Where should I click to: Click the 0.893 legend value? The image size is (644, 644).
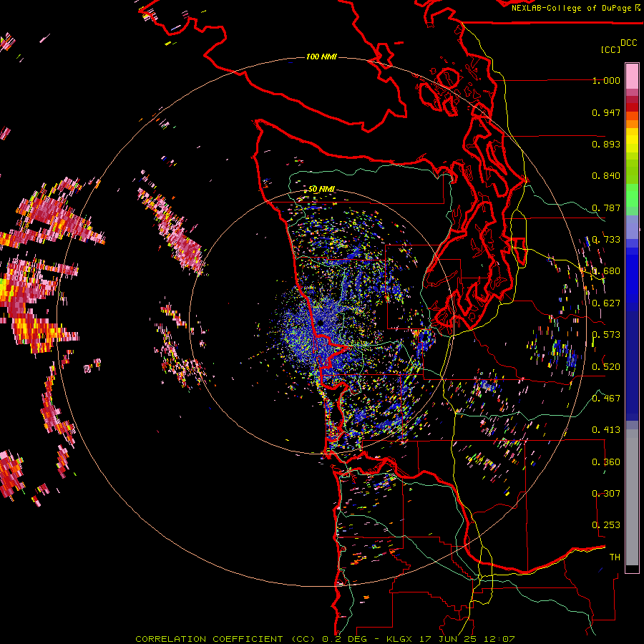coord(606,144)
